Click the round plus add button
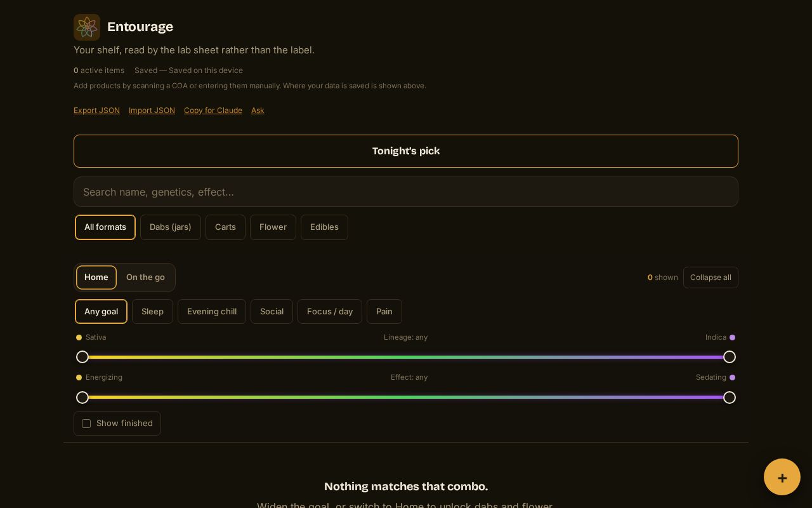This screenshot has width=812, height=508. click(782, 477)
